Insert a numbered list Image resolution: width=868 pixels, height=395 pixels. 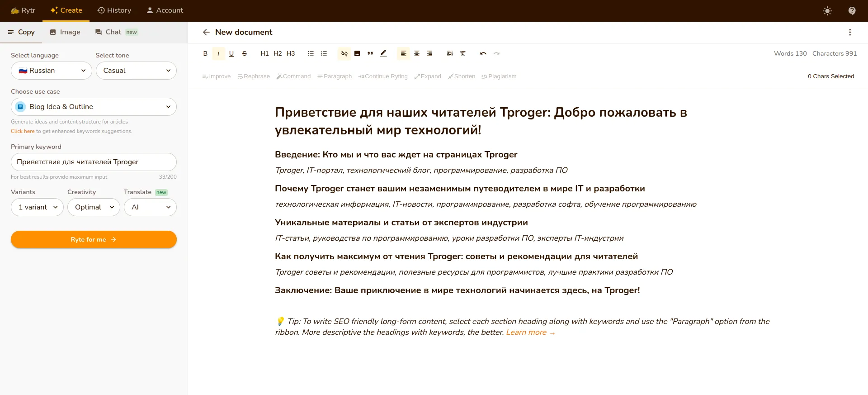324,53
